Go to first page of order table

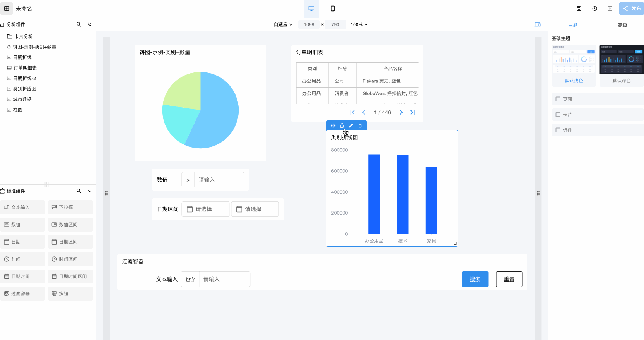click(352, 112)
